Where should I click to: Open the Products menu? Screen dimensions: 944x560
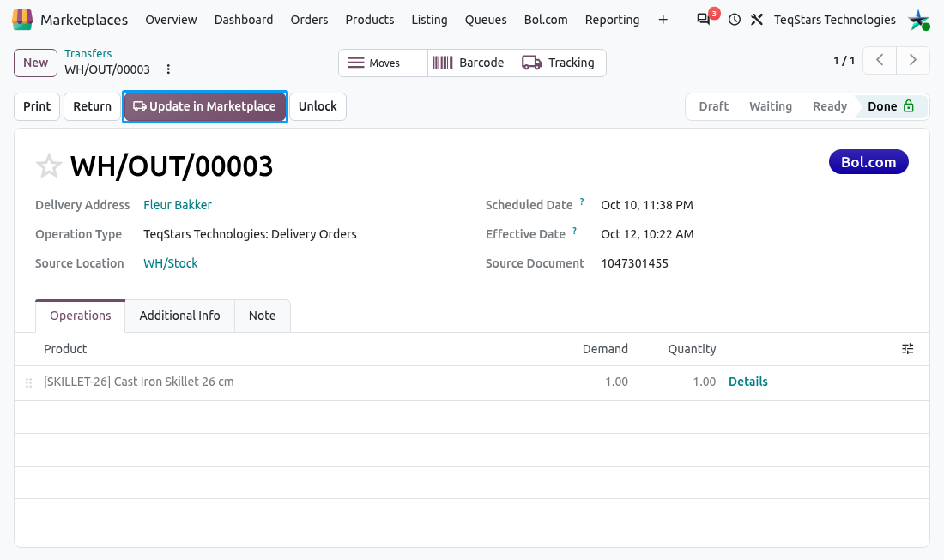[x=370, y=20]
